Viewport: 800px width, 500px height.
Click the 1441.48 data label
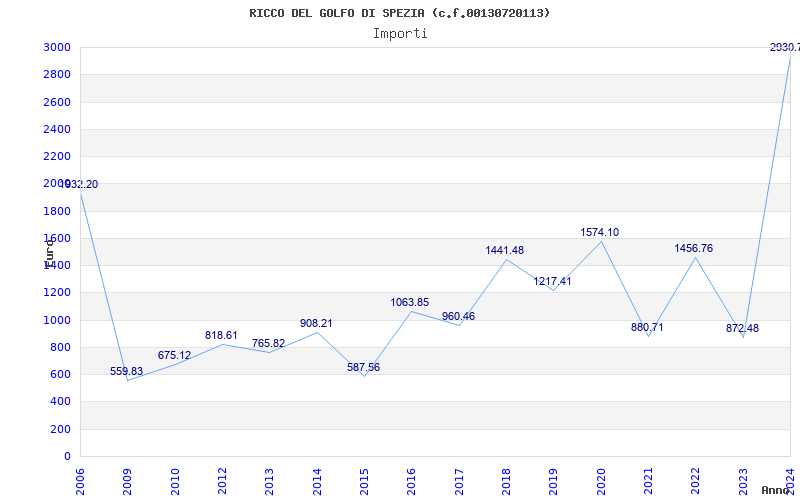[x=505, y=250]
